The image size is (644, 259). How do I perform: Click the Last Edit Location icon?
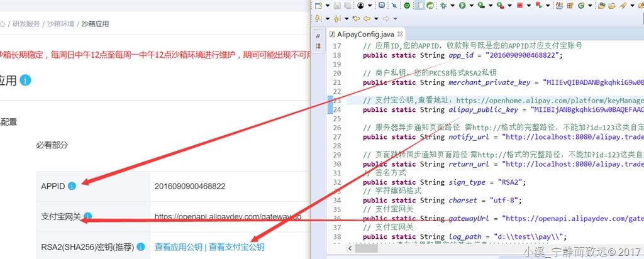[356, 18]
